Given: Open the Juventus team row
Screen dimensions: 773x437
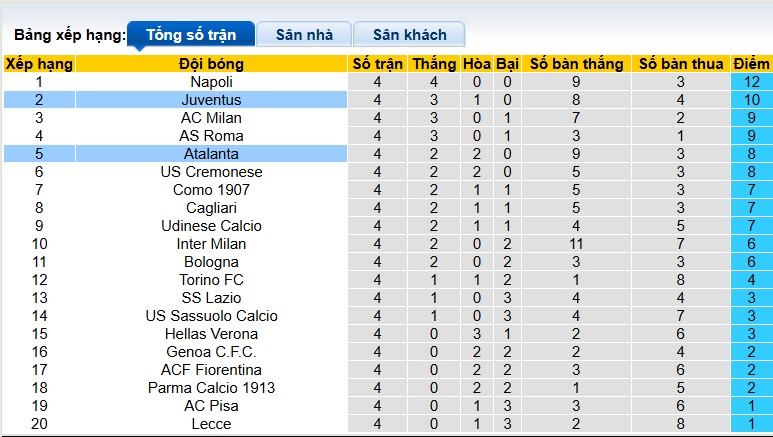Looking at the screenshot, I should (x=211, y=100).
